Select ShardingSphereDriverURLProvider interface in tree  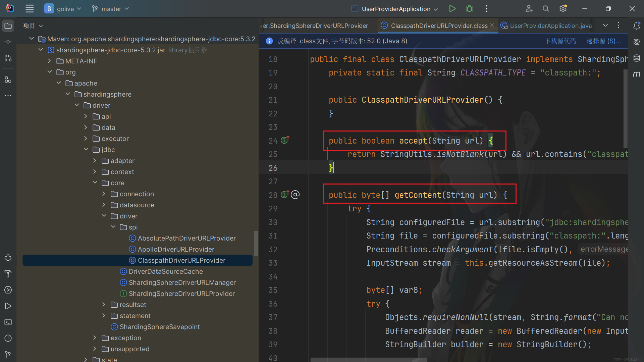tap(177, 294)
